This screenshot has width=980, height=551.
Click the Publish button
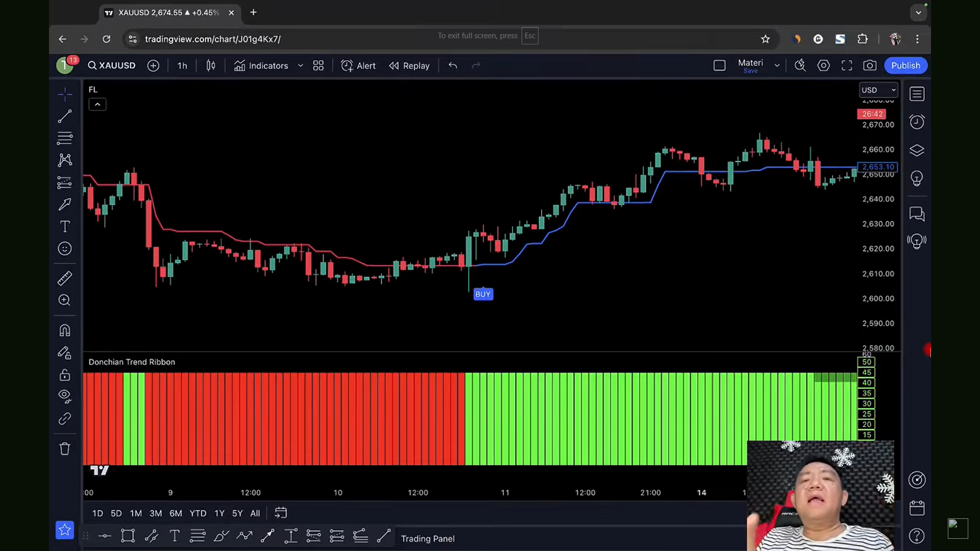(905, 66)
